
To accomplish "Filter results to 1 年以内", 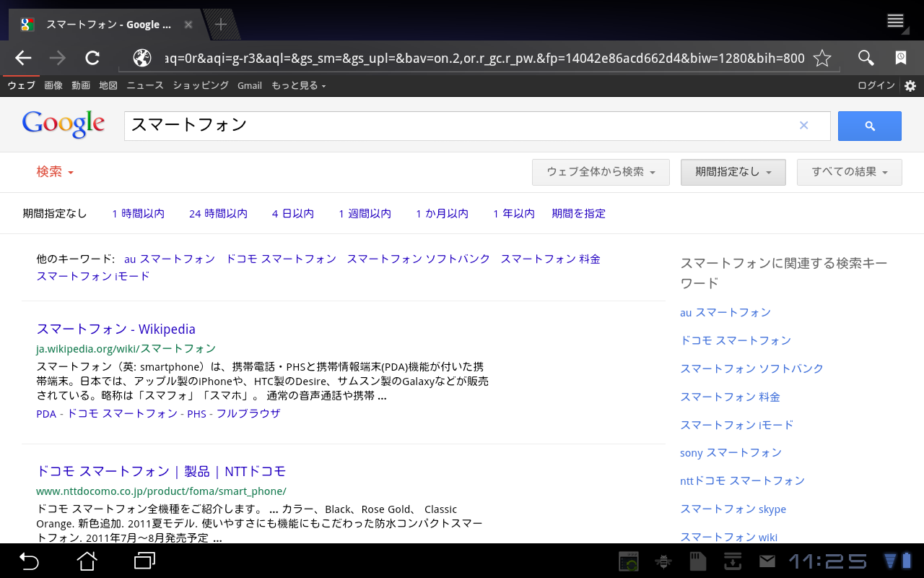I will pos(514,213).
